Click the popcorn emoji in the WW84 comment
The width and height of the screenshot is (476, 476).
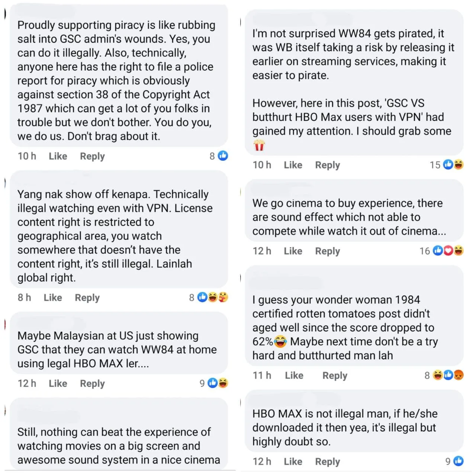click(259, 145)
